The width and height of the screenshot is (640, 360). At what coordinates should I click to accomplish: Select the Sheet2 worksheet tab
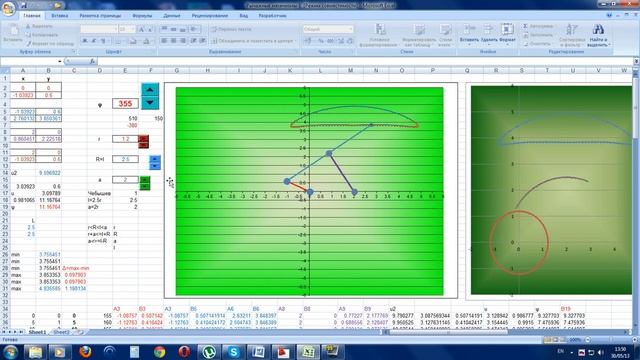point(61,332)
